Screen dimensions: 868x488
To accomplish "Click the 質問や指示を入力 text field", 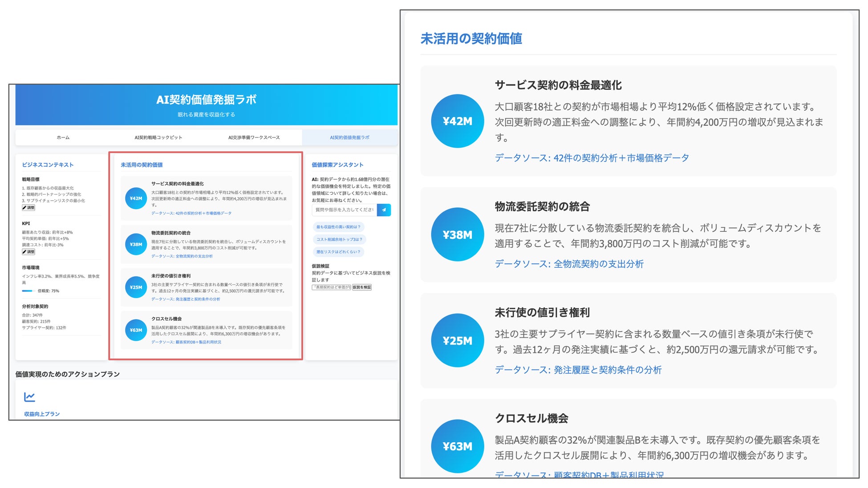I will pyautogui.click(x=344, y=210).
